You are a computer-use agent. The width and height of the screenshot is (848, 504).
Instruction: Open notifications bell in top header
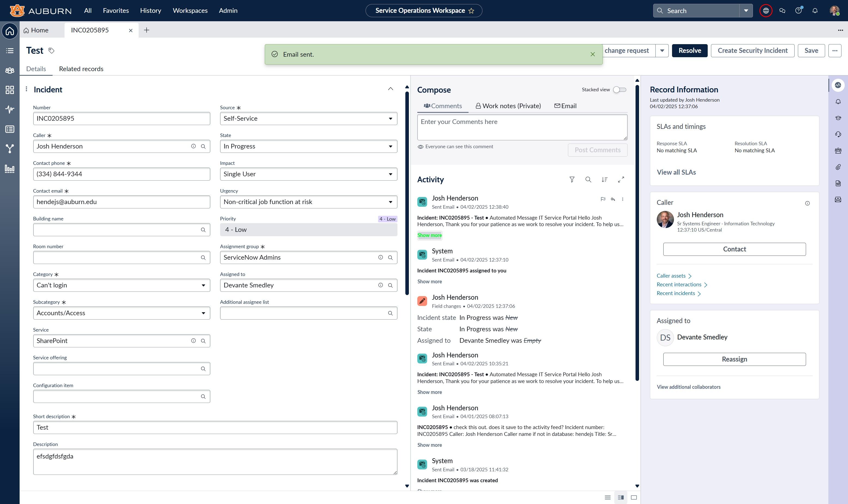[x=815, y=11]
